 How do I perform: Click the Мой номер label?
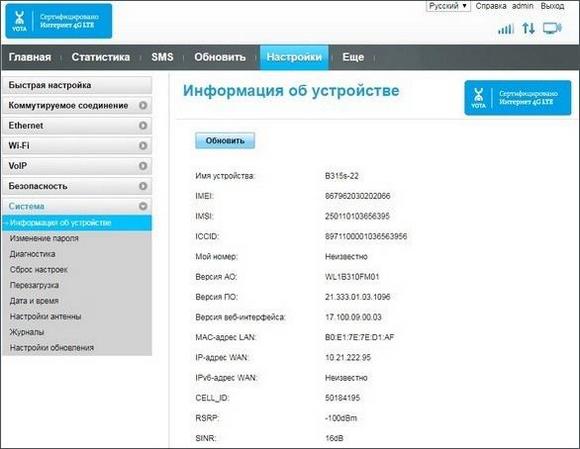pyautogui.click(x=216, y=257)
